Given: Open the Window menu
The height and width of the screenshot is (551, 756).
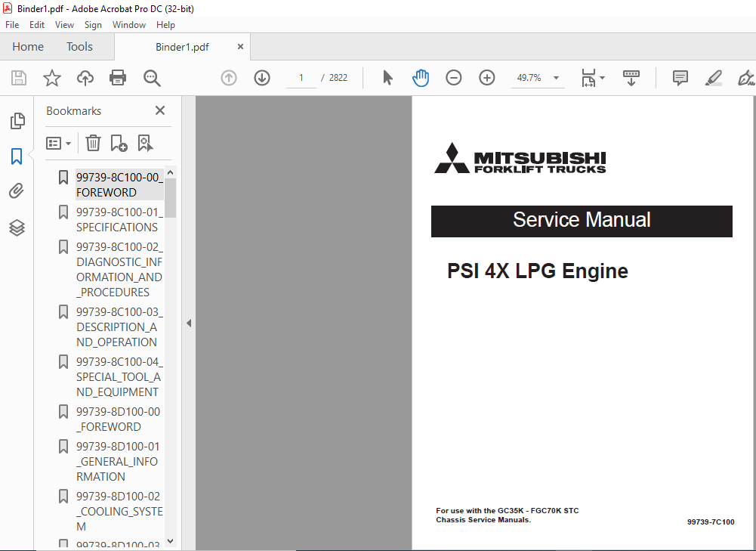Looking at the screenshot, I should [x=128, y=25].
